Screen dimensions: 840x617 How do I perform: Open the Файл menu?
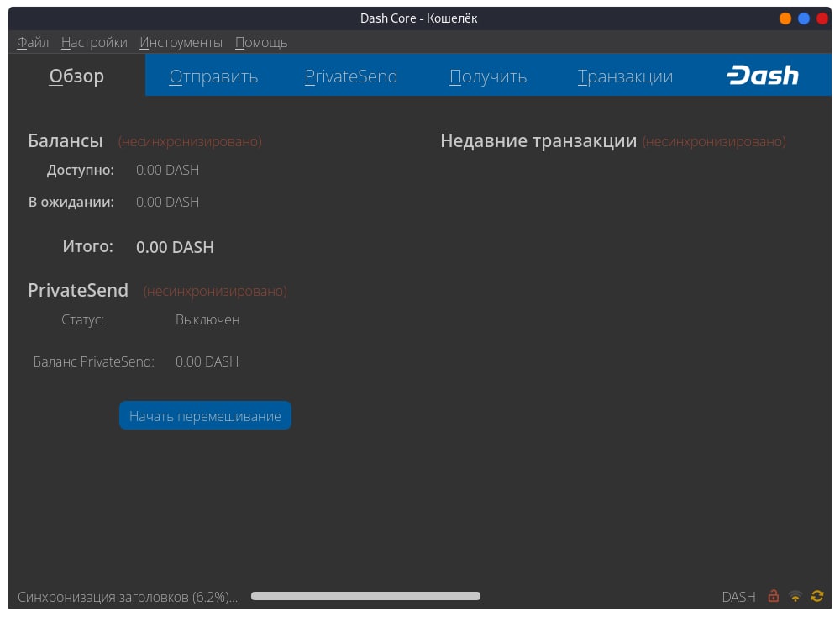click(33, 42)
